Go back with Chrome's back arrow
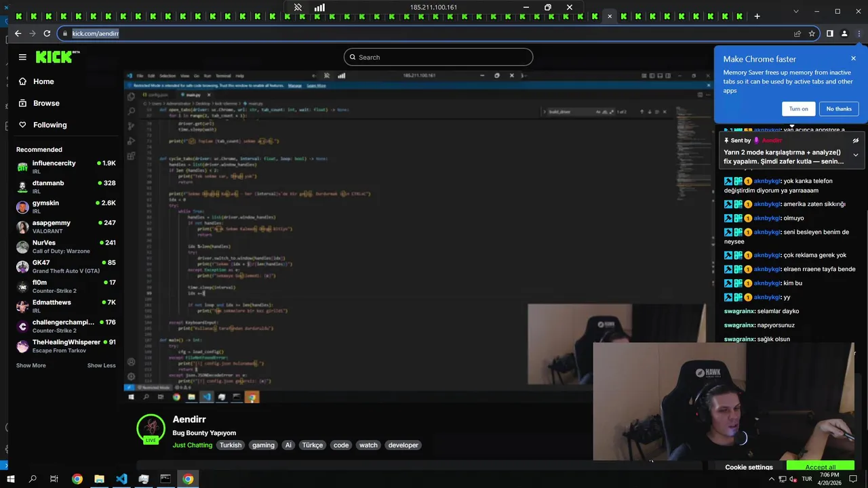 coord(18,33)
